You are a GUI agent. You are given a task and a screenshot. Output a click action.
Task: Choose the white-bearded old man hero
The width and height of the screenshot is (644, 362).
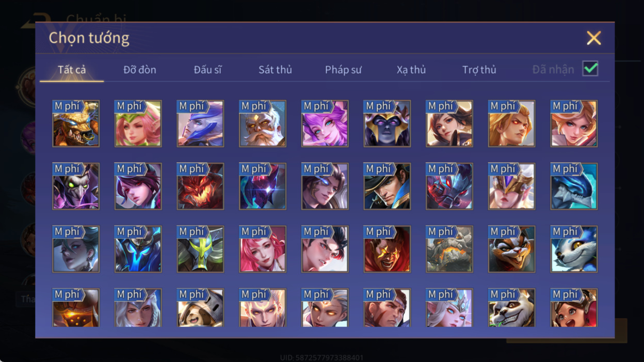pyautogui.click(x=263, y=124)
